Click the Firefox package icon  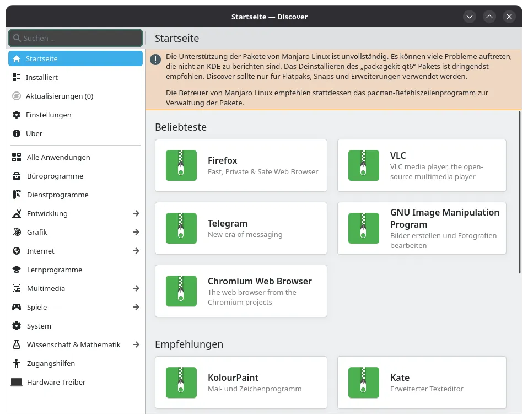pyautogui.click(x=181, y=165)
